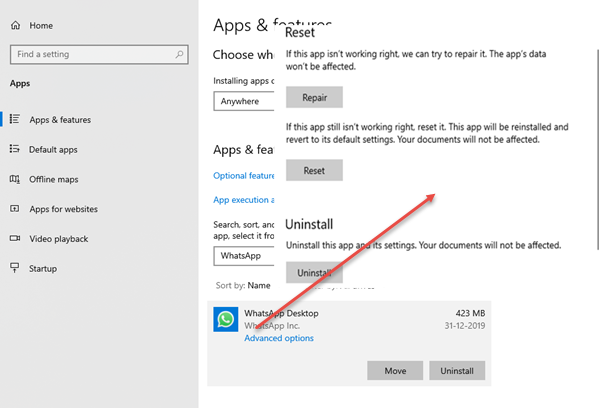This screenshot has width=600, height=408.
Task: Click the WhatsApp Inc. publisher text
Action: [272, 326]
